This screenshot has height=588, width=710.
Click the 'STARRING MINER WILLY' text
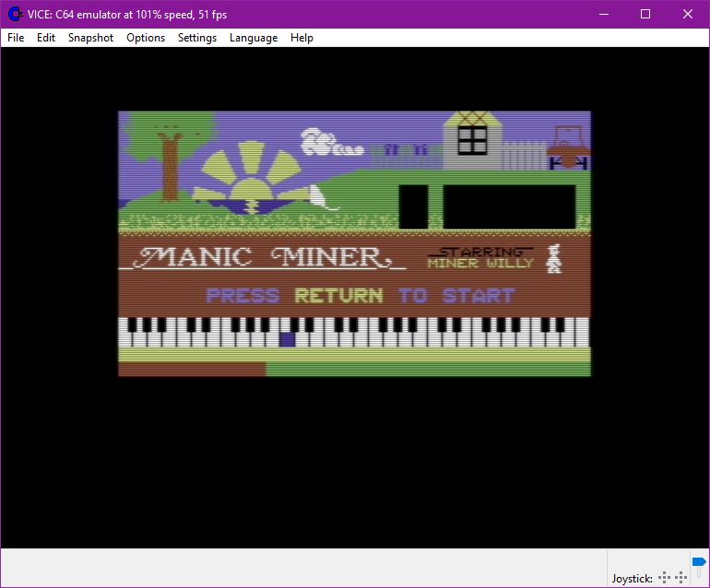pyautogui.click(x=481, y=257)
